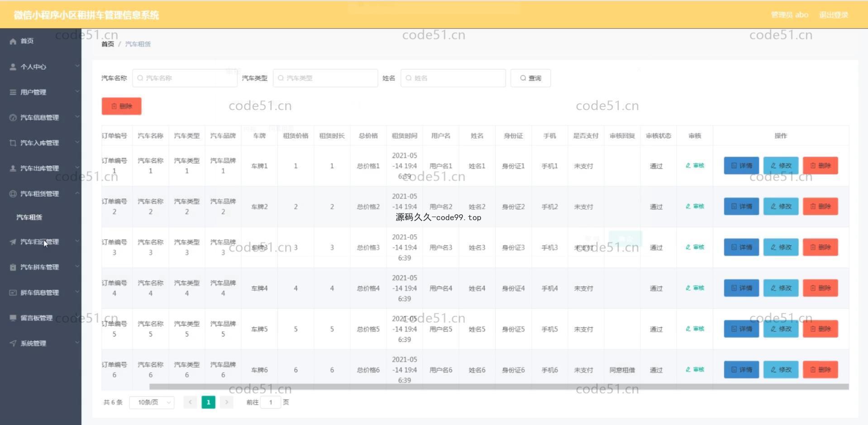Click 删除 for 订单编号3
Image resolution: width=868 pixels, height=425 pixels.
820,247
